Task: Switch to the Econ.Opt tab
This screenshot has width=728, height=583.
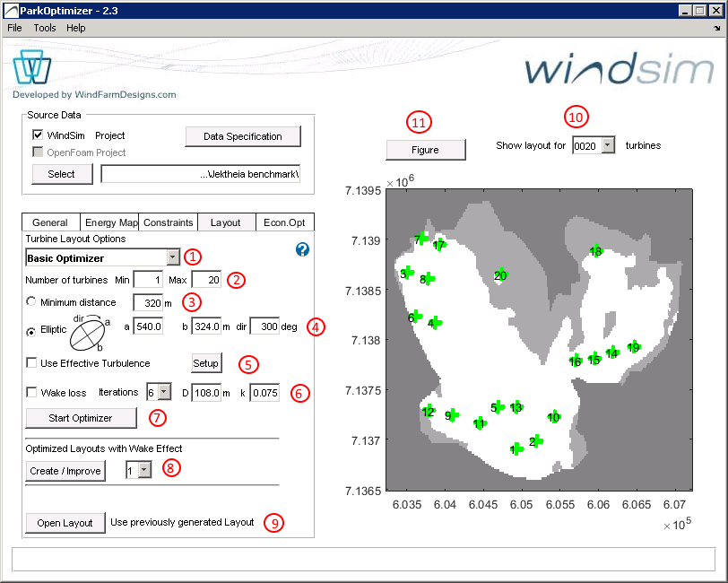Action: click(x=284, y=222)
